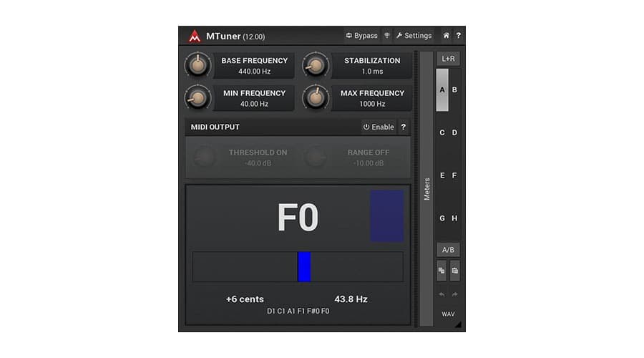
Task: Click the Threshold On knob
Action: coord(204,158)
